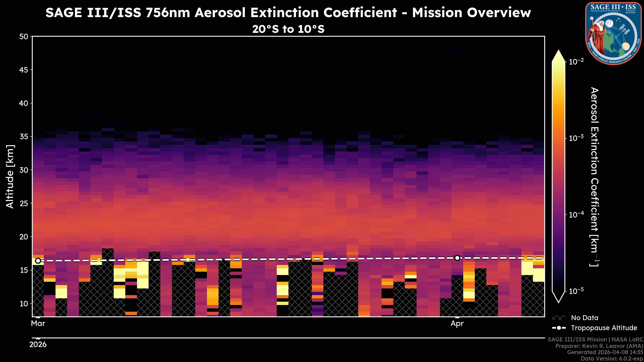Click the Apr x-axis tick label
Image resolution: width=644 pixels, height=362 pixels.
pos(457,323)
